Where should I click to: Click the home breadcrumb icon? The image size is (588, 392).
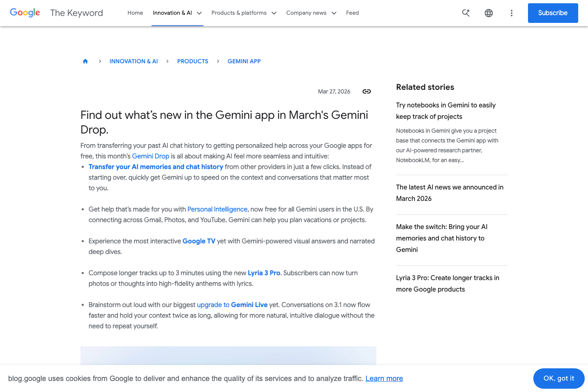coord(85,61)
